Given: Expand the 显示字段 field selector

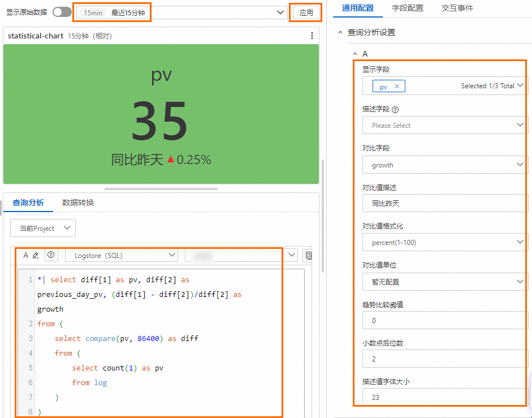Looking at the screenshot, I should click(445, 85).
